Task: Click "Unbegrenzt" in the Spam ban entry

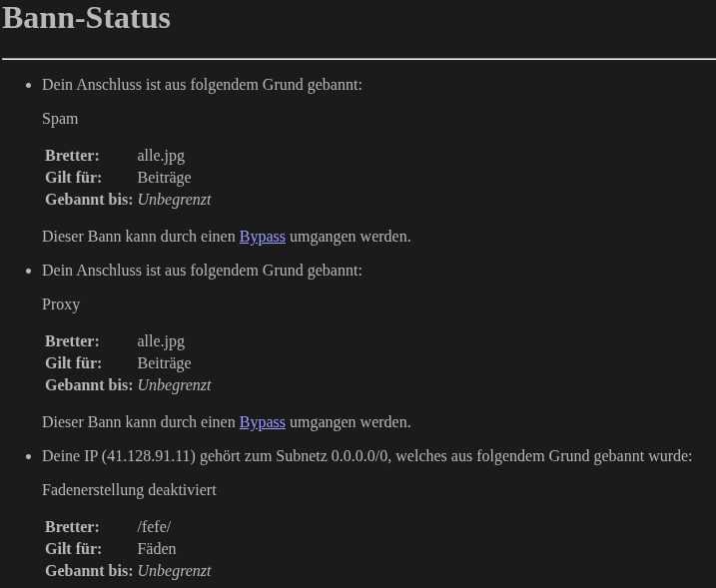Action: (174, 200)
